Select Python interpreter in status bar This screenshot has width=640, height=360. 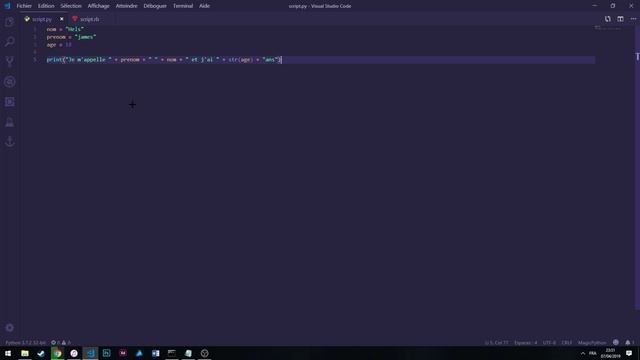tap(25, 343)
